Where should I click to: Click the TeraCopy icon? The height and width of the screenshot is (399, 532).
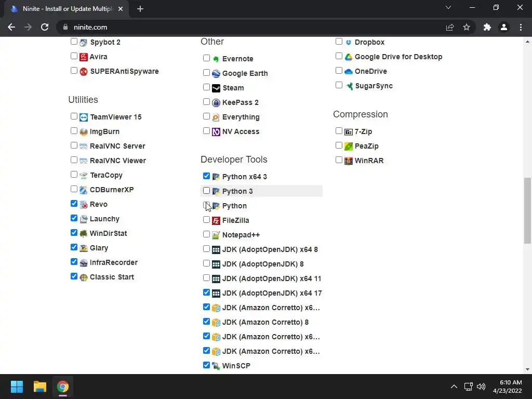[84, 176]
